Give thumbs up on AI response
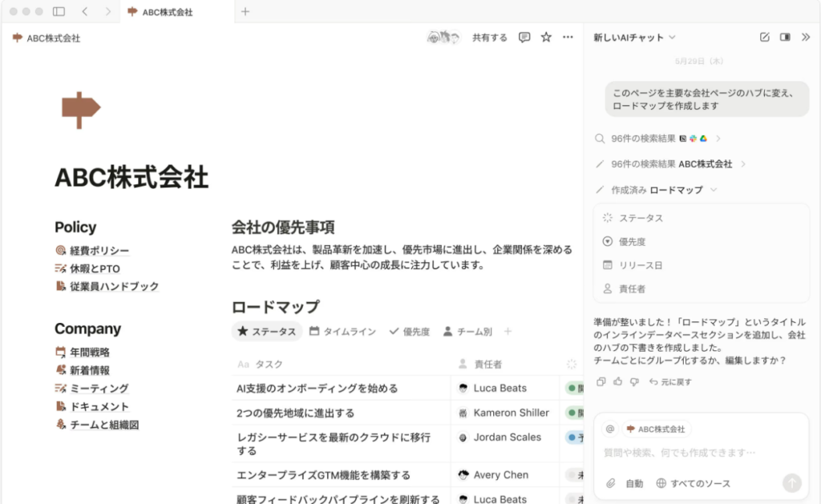The height and width of the screenshot is (504, 821). [617, 382]
